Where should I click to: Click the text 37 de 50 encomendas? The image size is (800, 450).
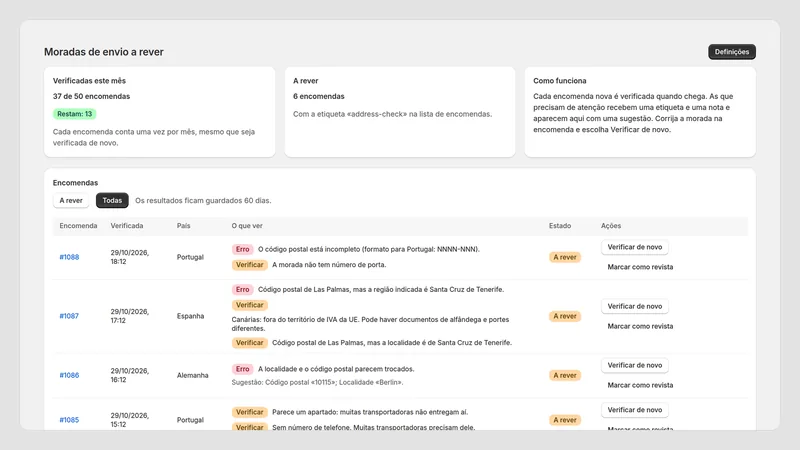click(x=91, y=96)
